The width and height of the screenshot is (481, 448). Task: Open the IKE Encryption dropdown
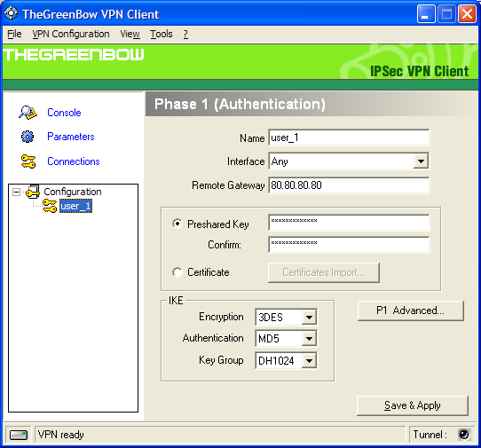[x=309, y=317]
